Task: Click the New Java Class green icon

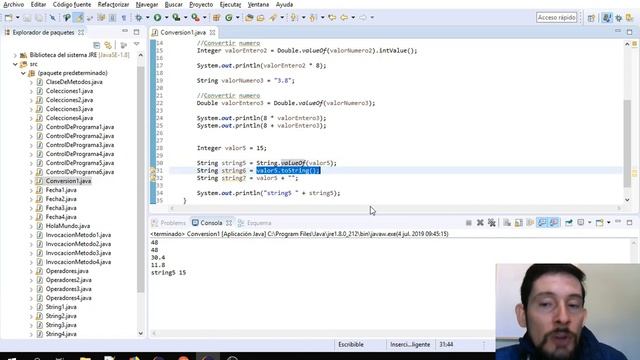Action: point(229,18)
